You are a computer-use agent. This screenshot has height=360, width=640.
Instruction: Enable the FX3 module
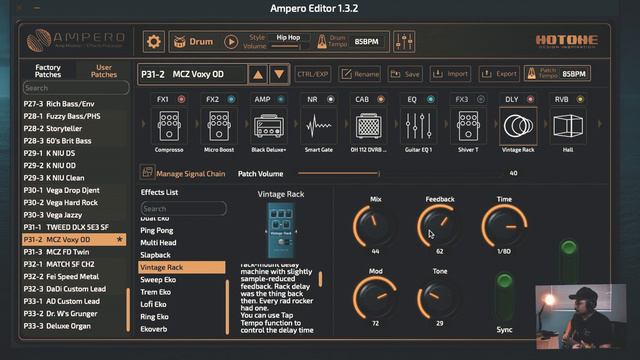tap(480, 99)
